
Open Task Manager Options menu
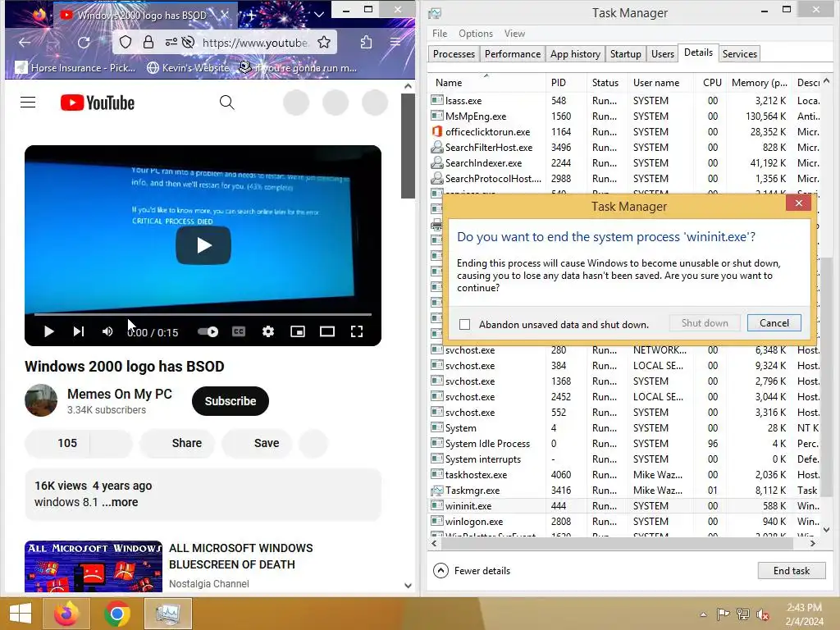coord(476,33)
